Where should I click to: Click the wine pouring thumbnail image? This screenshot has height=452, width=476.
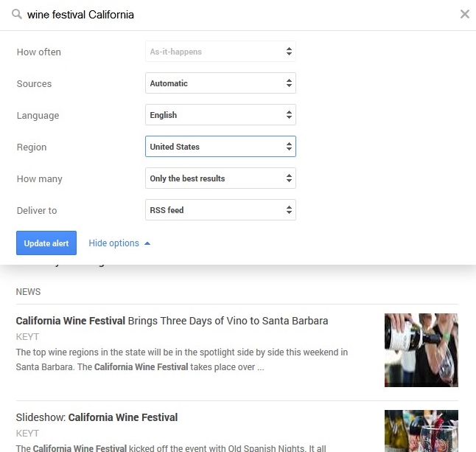[x=421, y=350]
